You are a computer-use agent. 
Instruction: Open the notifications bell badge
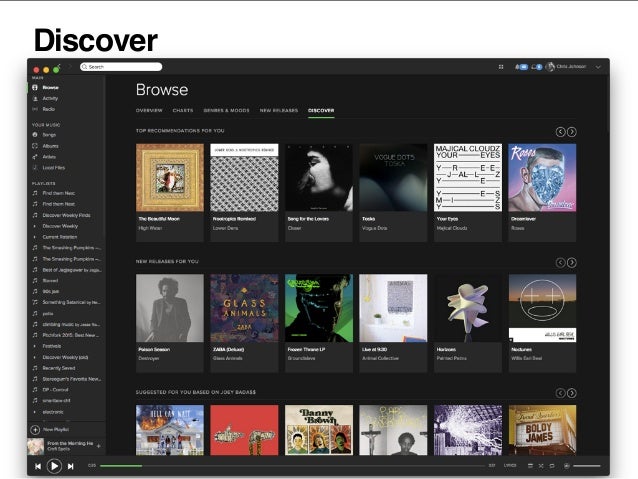point(521,67)
